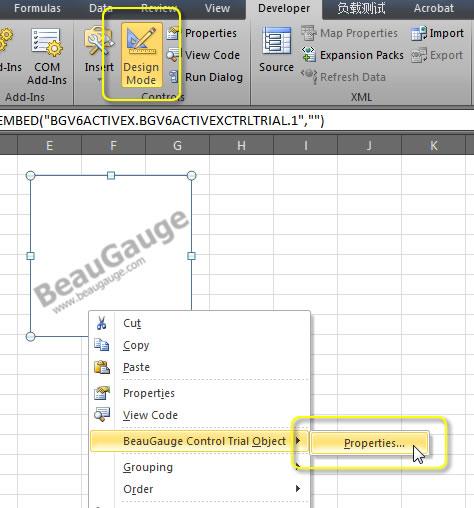Choose Paste from the context menu
This screenshot has height=508, width=474.
pyautogui.click(x=199, y=367)
